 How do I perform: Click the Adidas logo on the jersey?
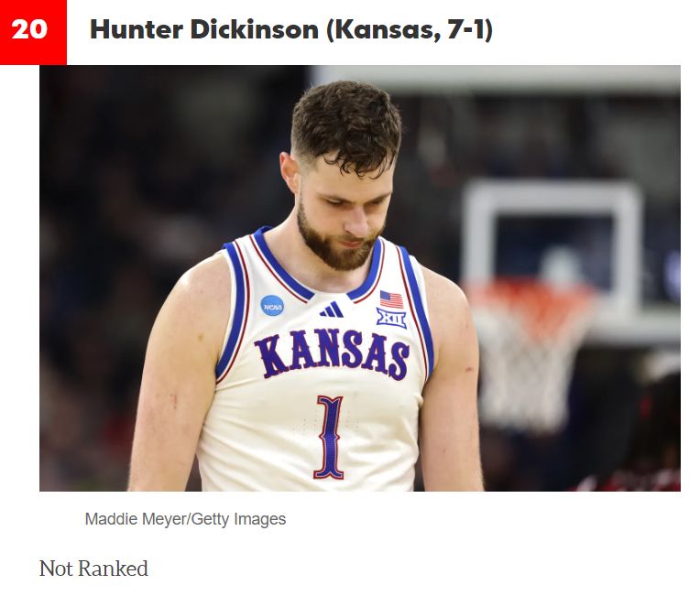tap(332, 309)
